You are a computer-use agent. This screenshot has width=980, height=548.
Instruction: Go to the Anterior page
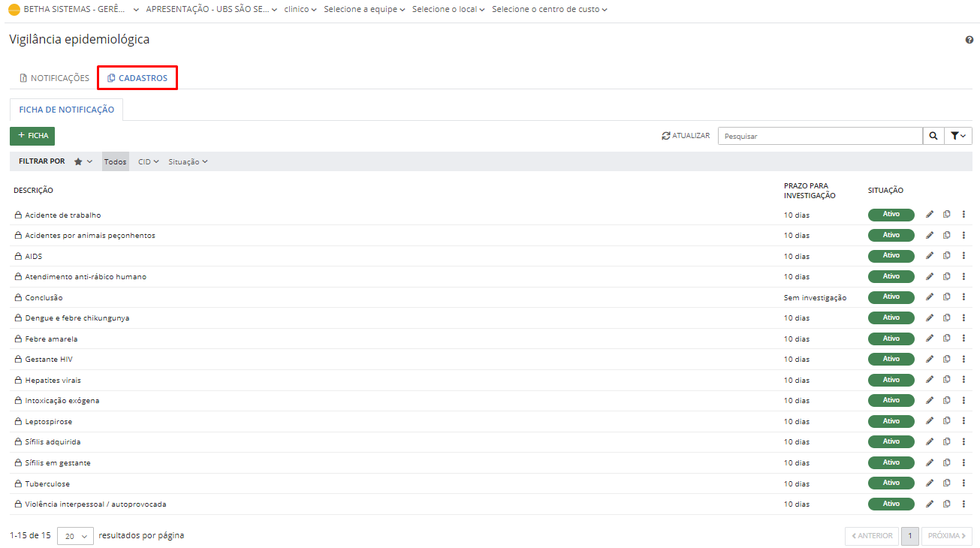pyautogui.click(x=871, y=536)
